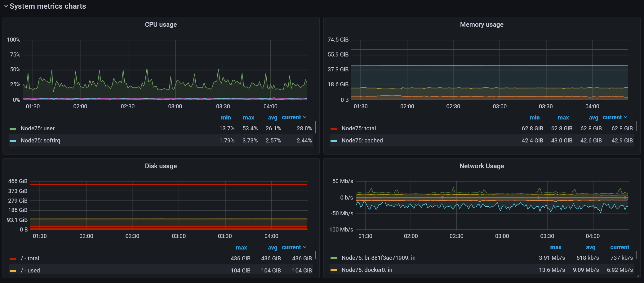Sort Memory legend by max column
The height and width of the screenshot is (283, 644).
(x=563, y=118)
